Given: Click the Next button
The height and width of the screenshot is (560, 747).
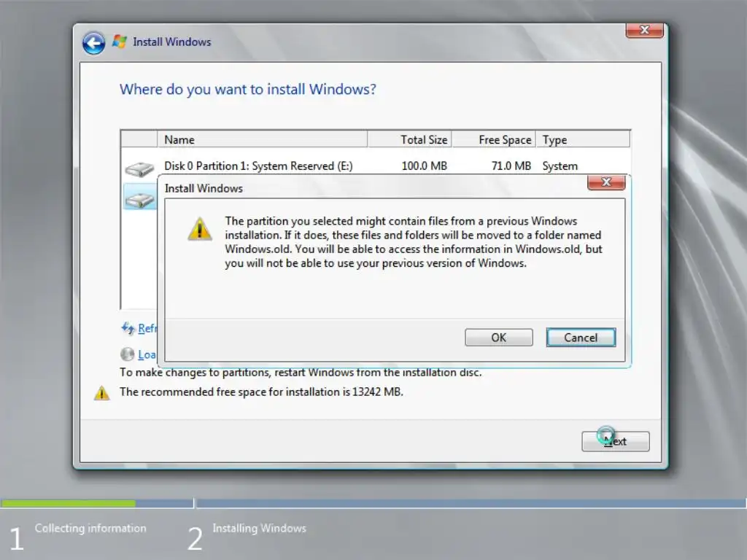Looking at the screenshot, I should [615, 441].
